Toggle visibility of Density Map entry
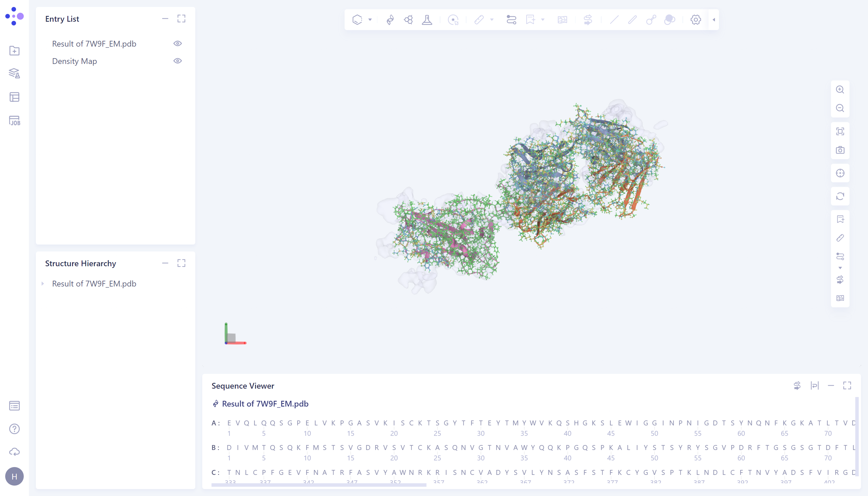The image size is (868, 496). [x=177, y=61]
